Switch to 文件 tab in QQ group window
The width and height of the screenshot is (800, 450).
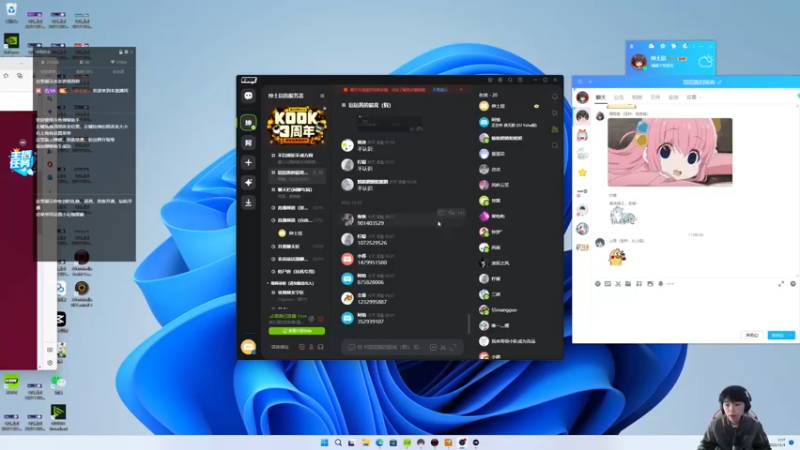[x=655, y=97]
